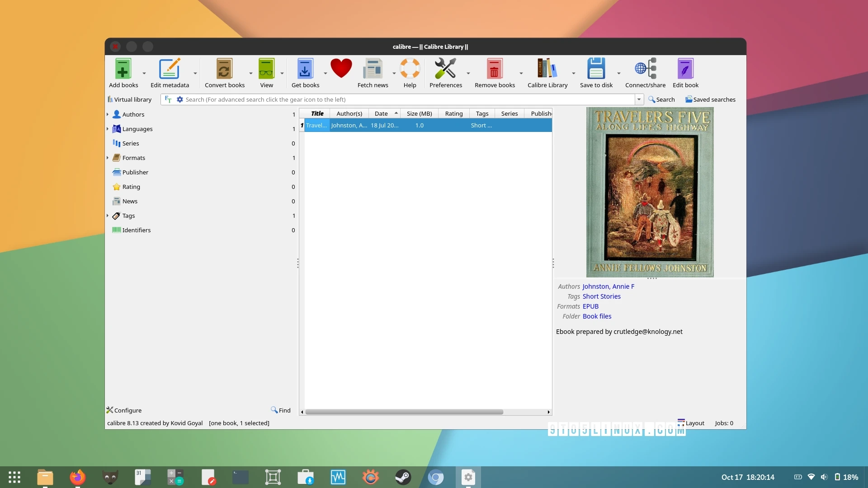Open the Edit metadata dropdown arrow
Viewport: 868px width, 488px height.
pyautogui.click(x=194, y=72)
